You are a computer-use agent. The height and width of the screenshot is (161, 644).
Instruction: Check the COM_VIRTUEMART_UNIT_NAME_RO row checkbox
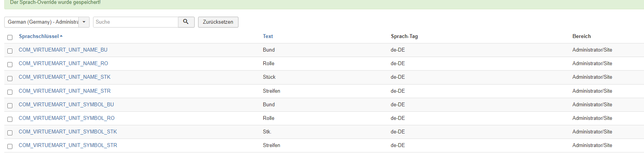point(10,64)
